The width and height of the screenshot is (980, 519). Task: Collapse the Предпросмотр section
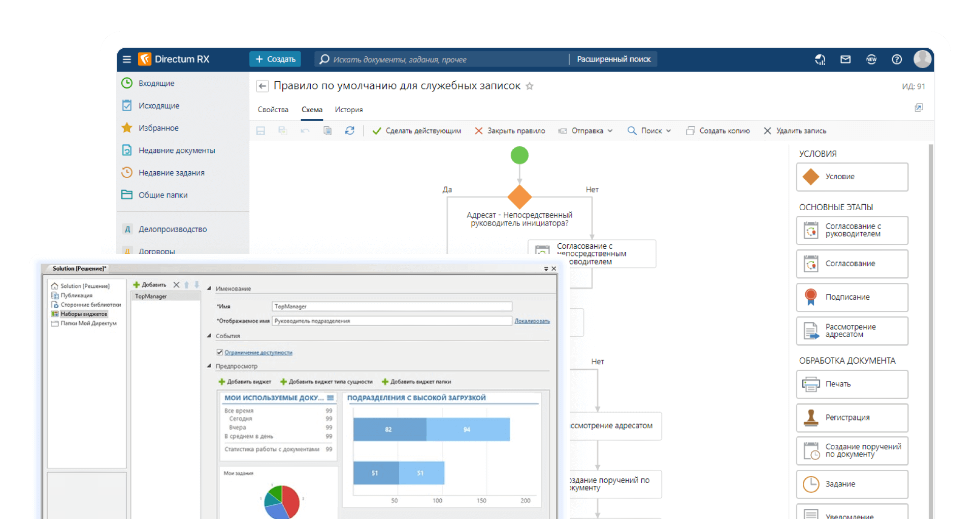tap(209, 366)
